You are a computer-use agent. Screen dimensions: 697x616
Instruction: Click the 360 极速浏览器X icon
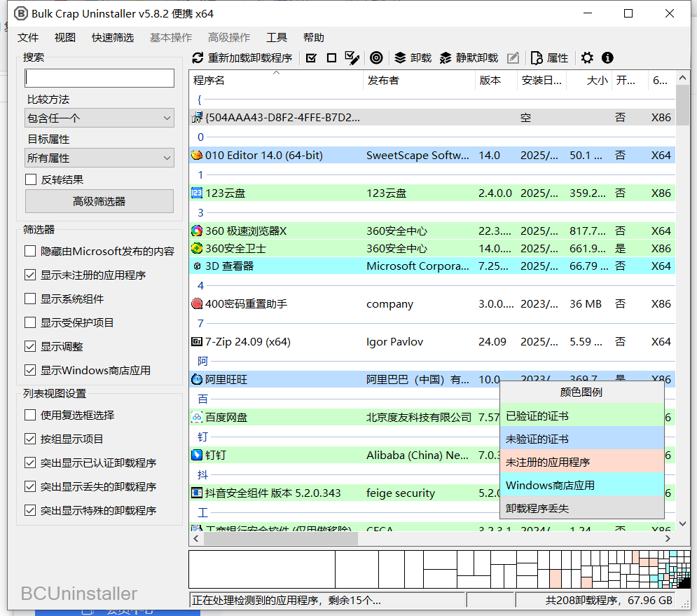(197, 231)
